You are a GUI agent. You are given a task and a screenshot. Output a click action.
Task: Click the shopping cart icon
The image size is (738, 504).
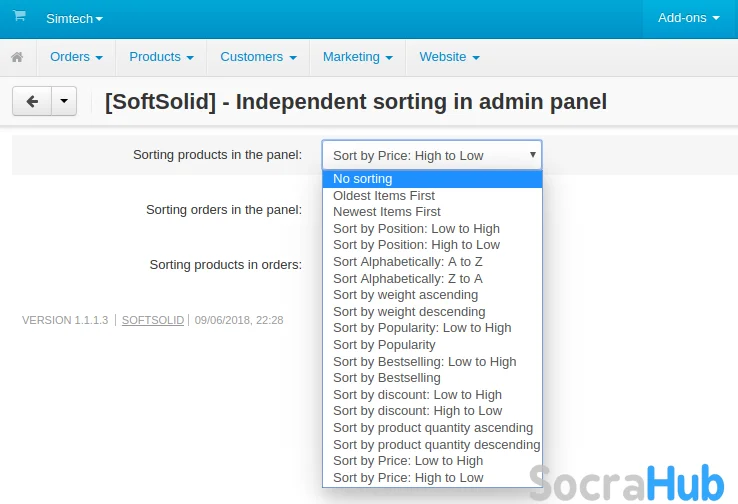click(x=19, y=17)
